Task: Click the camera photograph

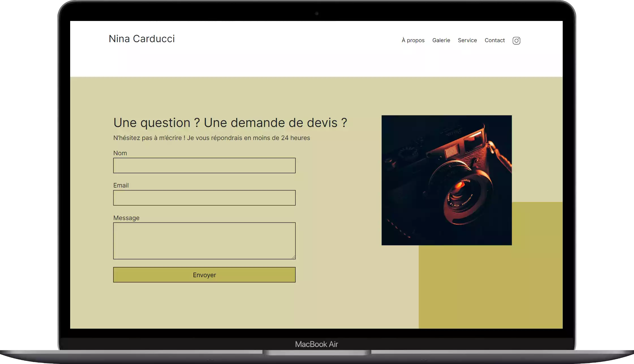Action: tap(446, 180)
